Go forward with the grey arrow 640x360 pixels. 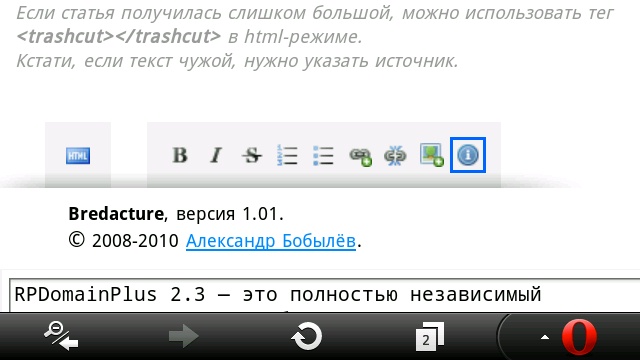(183, 336)
